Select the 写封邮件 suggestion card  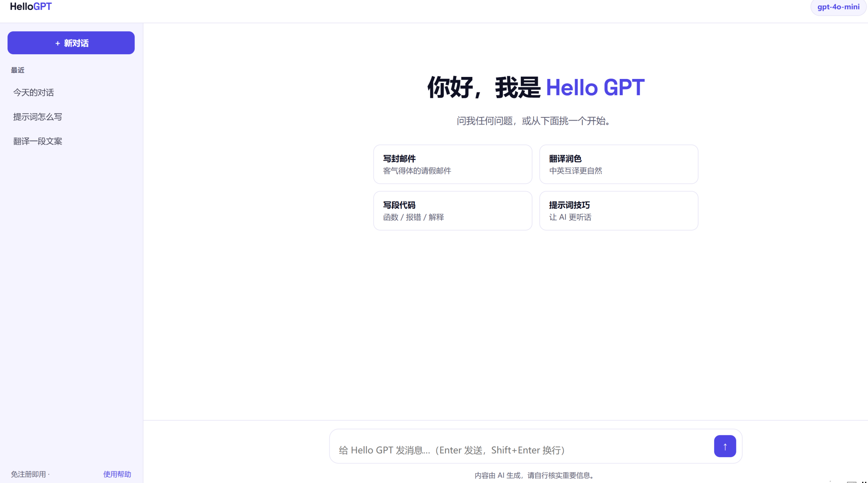[x=452, y=164]
